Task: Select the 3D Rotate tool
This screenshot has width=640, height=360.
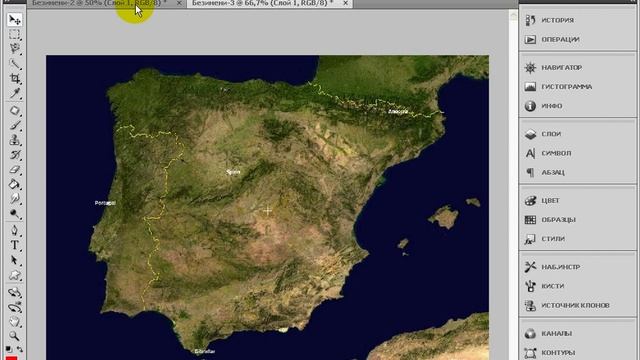Action: (15, 292)
